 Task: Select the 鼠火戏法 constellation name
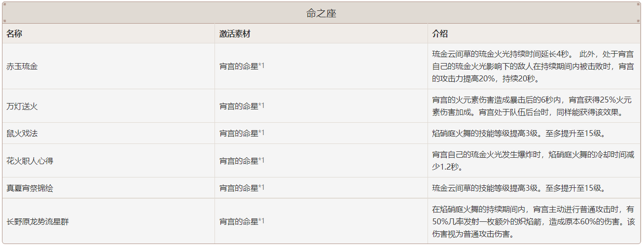click(x=22, y=133)
